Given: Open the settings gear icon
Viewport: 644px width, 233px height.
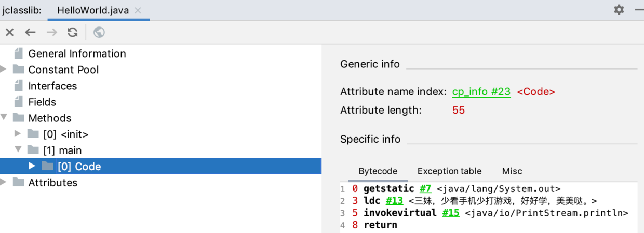Looking at the screenshot, I should [619, 10].
